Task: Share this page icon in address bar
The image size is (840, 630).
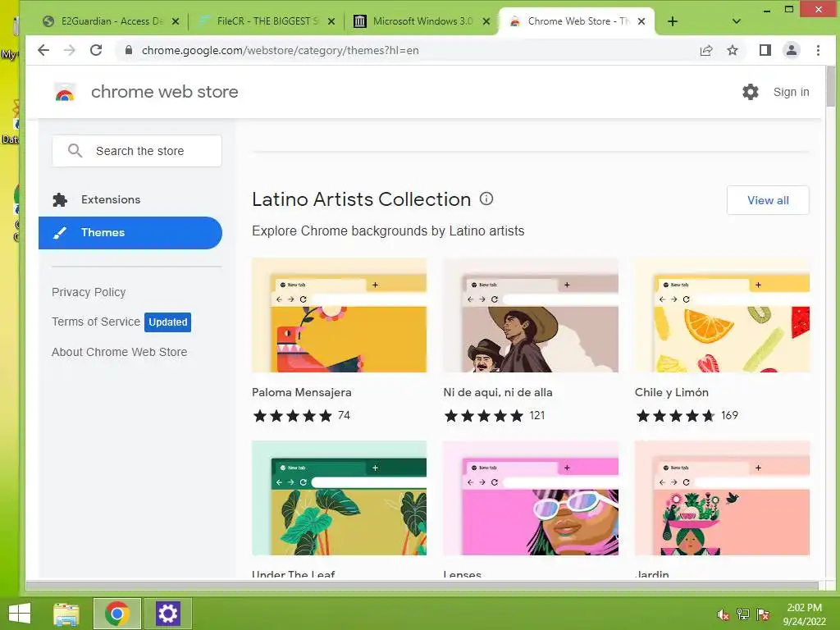Action: pos(706,50)
